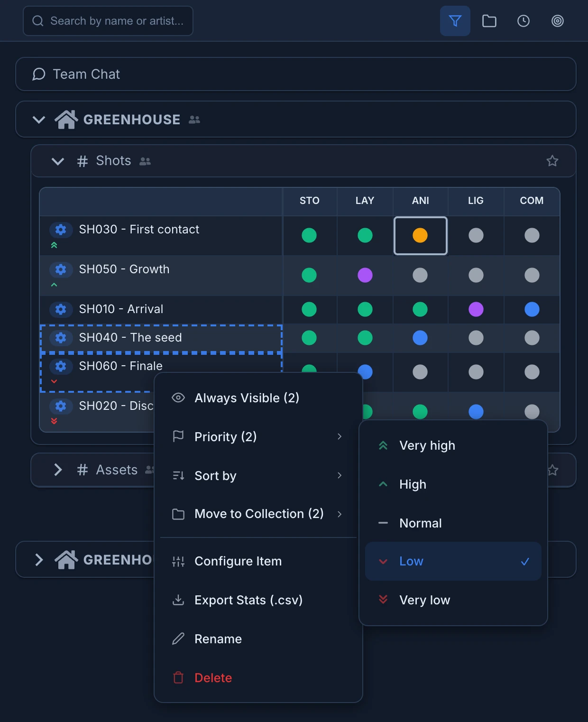Viewport: 588px width, 722px height.
Task: Click high priority chevron under SH050
Action: (54, 285)
